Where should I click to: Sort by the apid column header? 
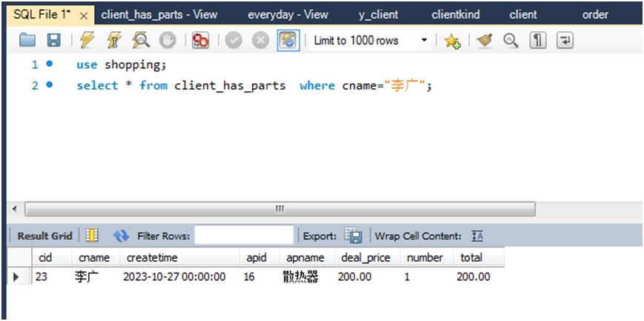pos(259,258)
